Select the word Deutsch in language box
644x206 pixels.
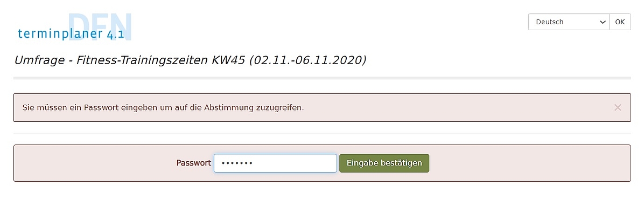click(550, 22)
